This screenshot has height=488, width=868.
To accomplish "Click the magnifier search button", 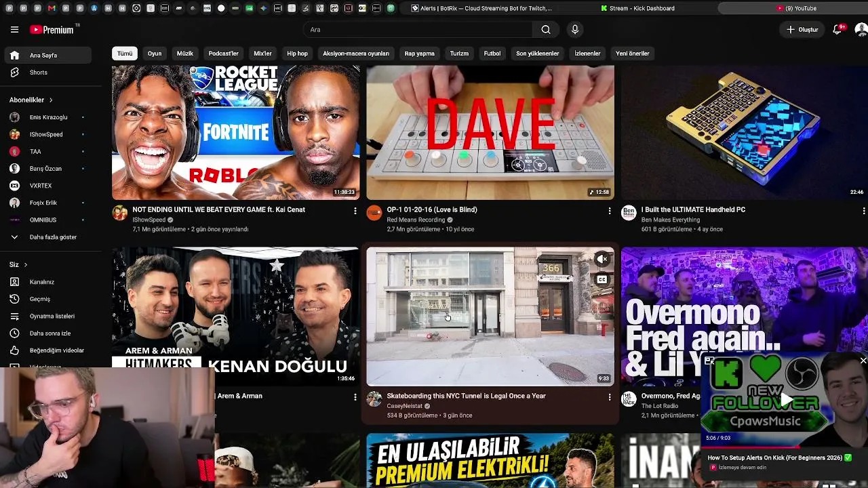I will [546, 30].
